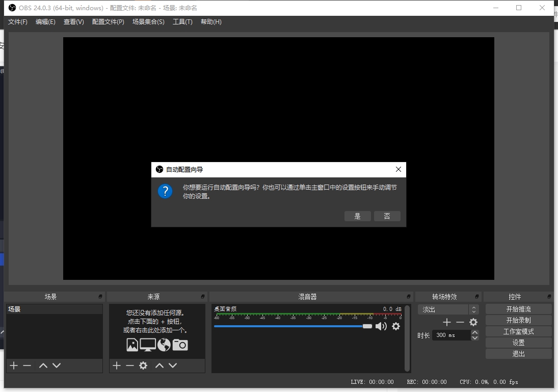
Task: Add a transition with plus icon
Action: click(447, 322)
